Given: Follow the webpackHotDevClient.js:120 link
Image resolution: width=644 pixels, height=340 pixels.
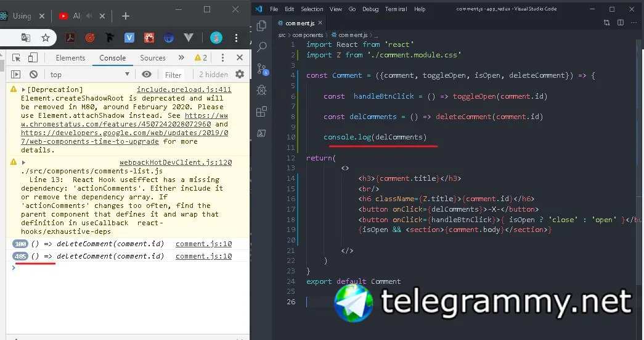Looking at the screenshot, I should coord(176,162).
